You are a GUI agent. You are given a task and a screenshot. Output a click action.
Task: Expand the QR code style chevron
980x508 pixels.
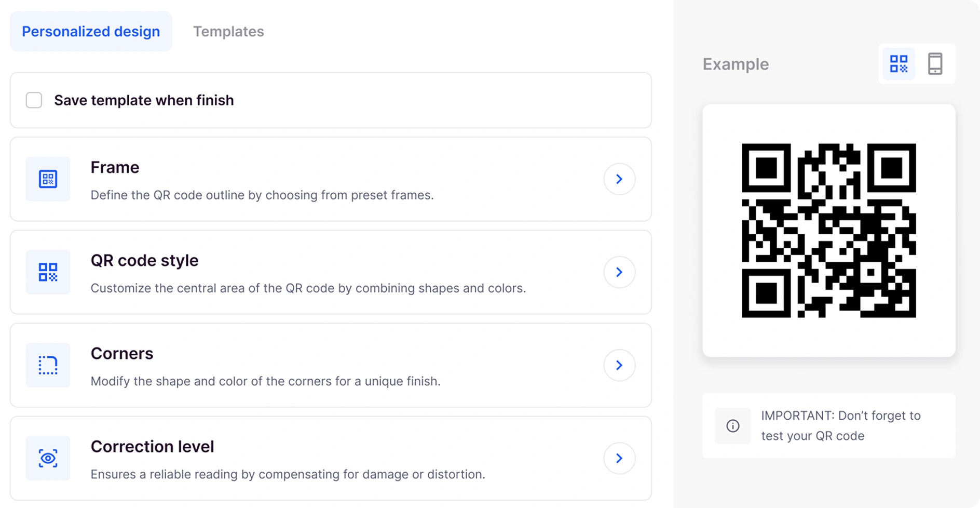(619, 272)
